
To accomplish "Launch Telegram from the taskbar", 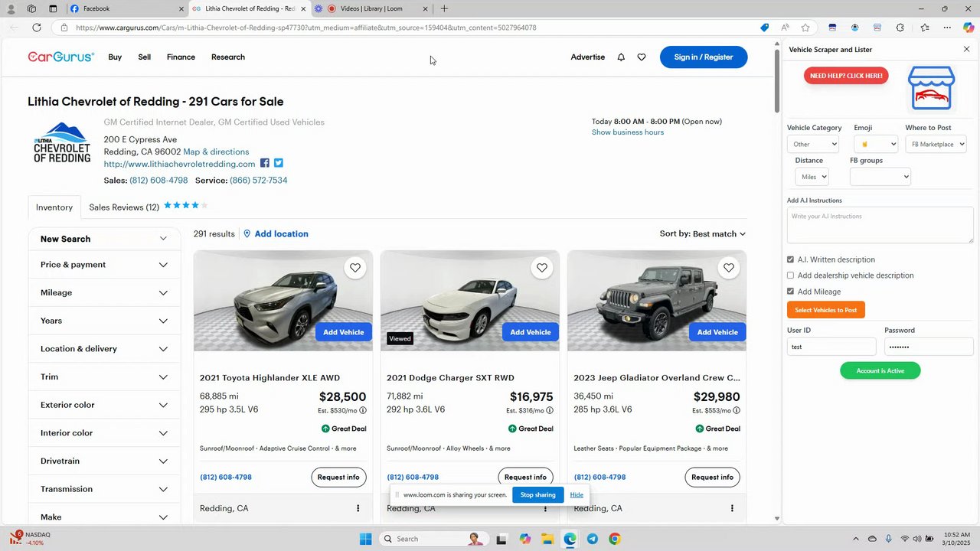I will [x=593, y=539].
